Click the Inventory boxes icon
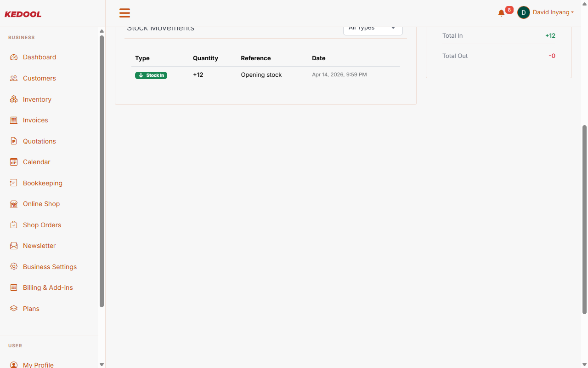588x368 pixels. click(14, 99)
